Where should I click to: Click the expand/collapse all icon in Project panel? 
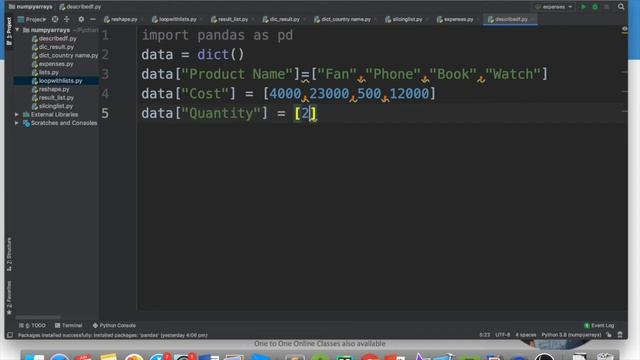coord(67,19)
